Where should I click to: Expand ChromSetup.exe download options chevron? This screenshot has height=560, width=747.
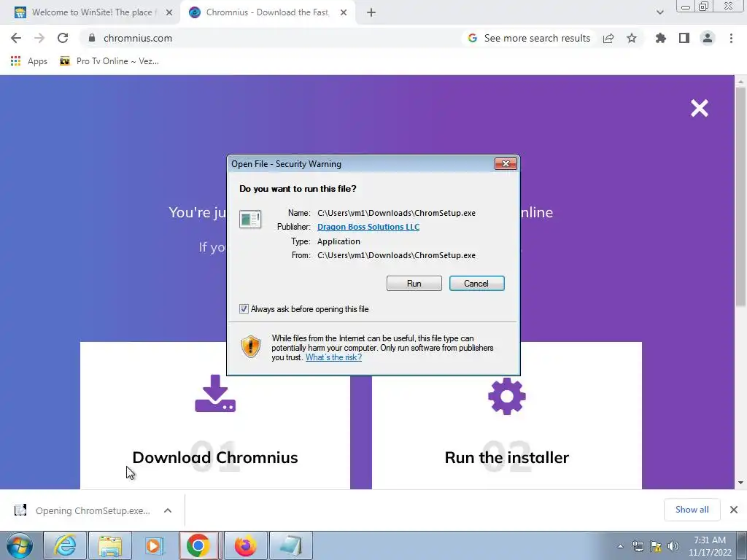click(x=168, y=510)
